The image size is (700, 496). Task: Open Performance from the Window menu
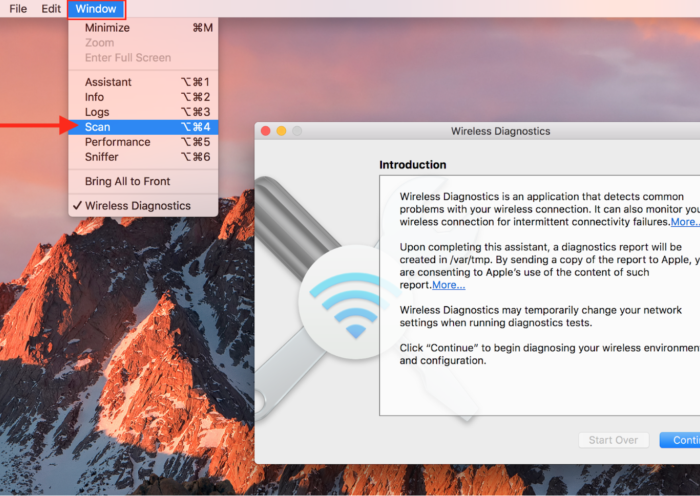[x=143, y=142]
